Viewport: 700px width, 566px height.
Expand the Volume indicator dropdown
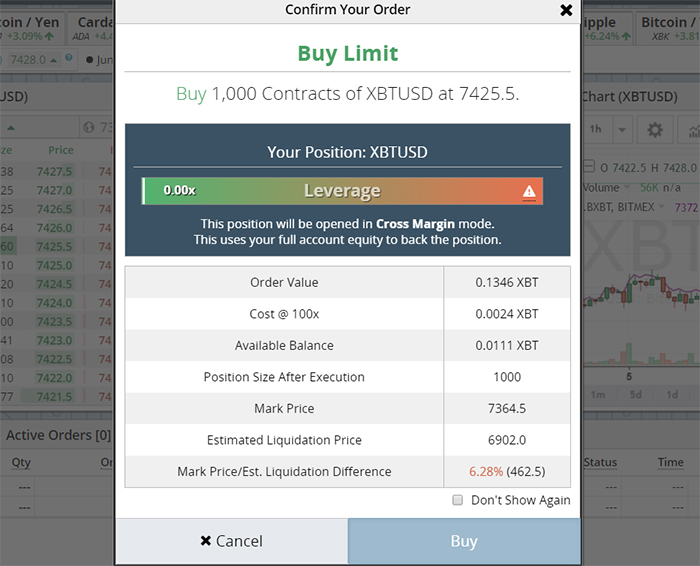[x=627, y=187]
